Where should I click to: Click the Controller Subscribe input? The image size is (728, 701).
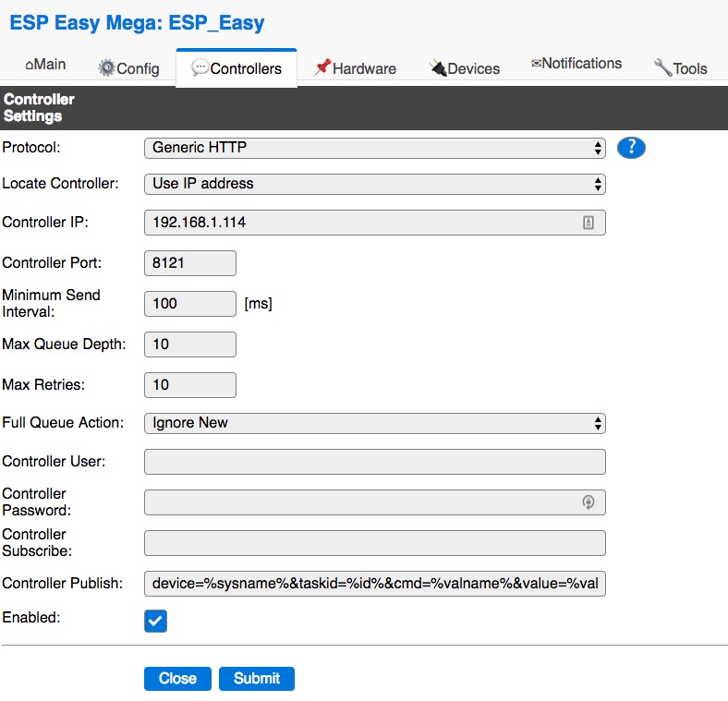pyautogui.click(x=375, y=543)
